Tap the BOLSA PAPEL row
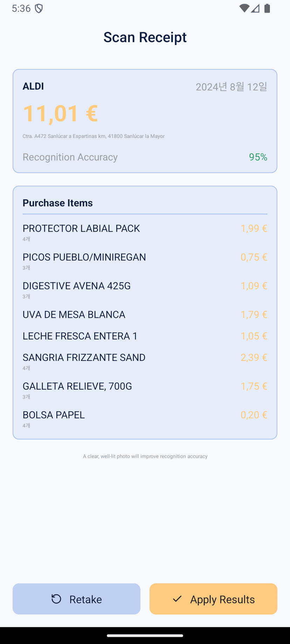This screenshot has width=290, height=644. tap(145, 419)
